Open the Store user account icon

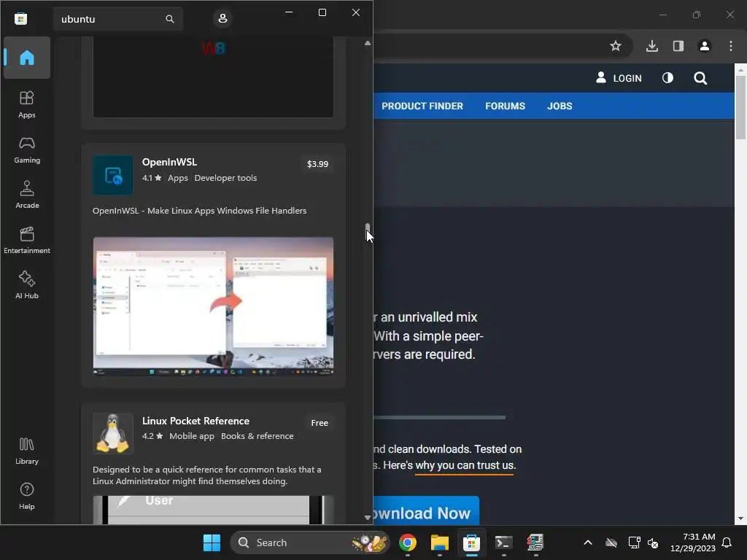tap(222, 18)
